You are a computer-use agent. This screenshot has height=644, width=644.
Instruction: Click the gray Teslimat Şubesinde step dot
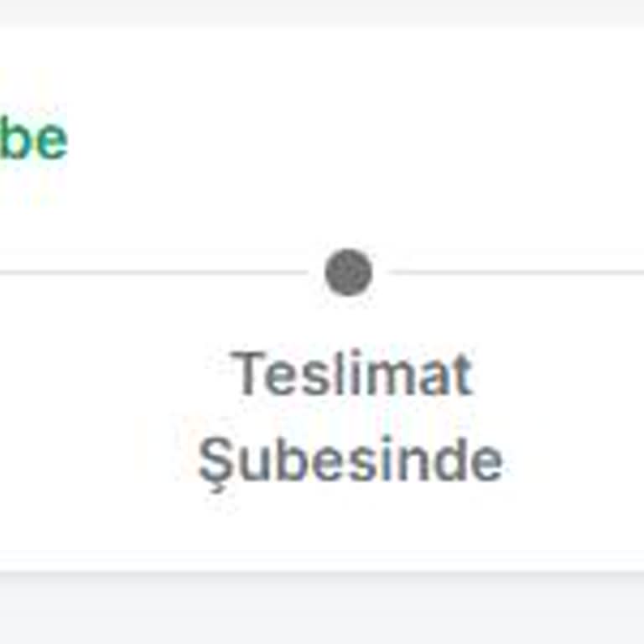tap(348, 273)
